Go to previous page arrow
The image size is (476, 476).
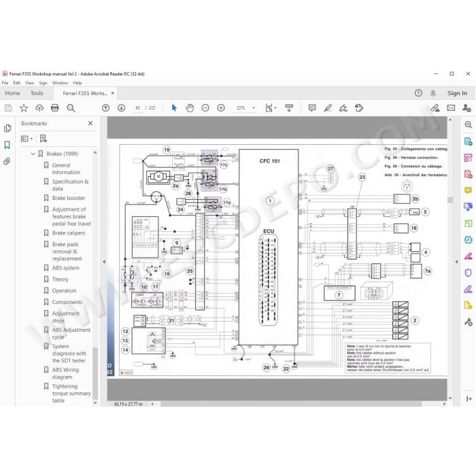click(x=105, y=108)
